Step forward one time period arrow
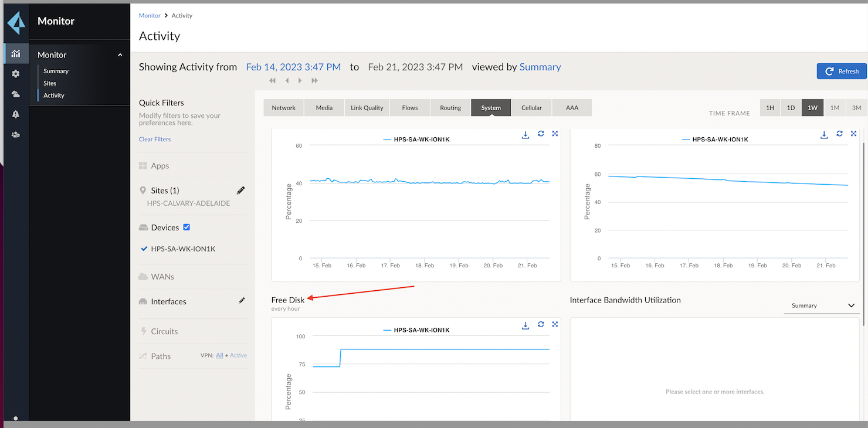The width and height of the screenshot is (868, 428). (x=300, y=80)
